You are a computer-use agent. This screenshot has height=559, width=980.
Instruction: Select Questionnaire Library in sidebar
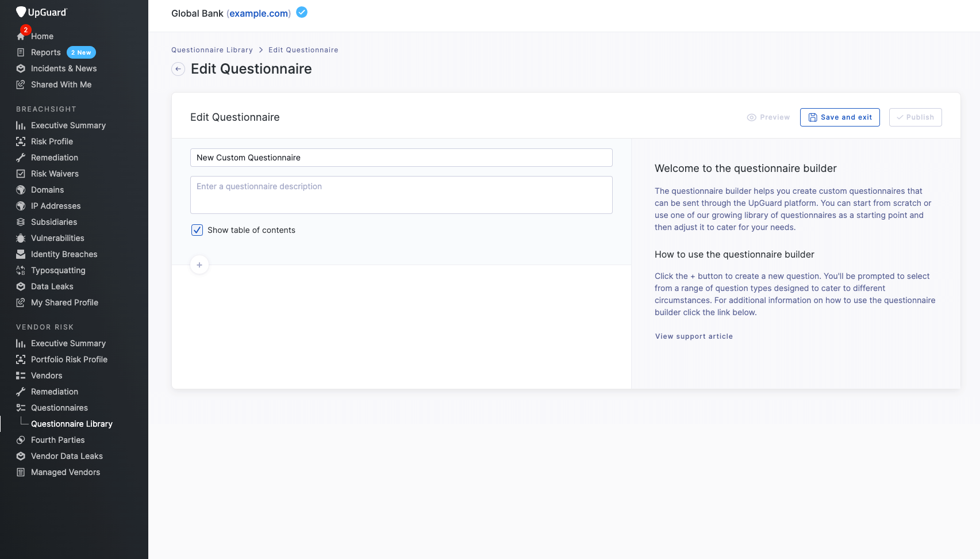click(72, 424)
